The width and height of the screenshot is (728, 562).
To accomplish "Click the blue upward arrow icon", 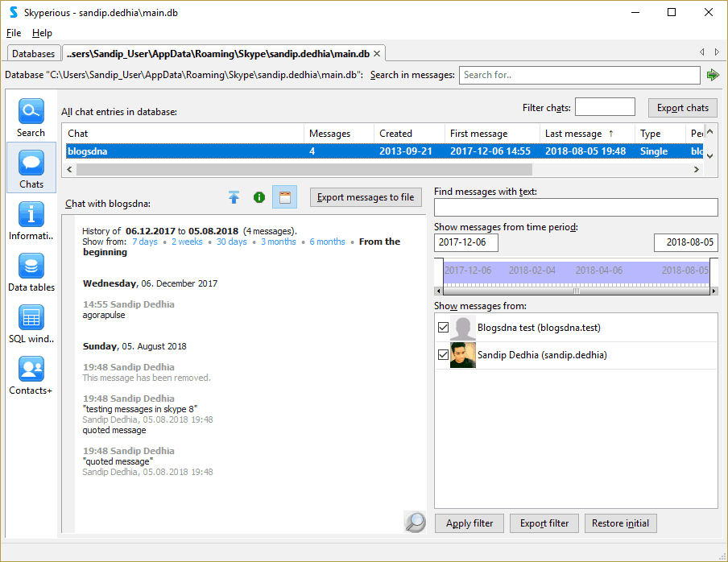I will (x=234, y=197).
